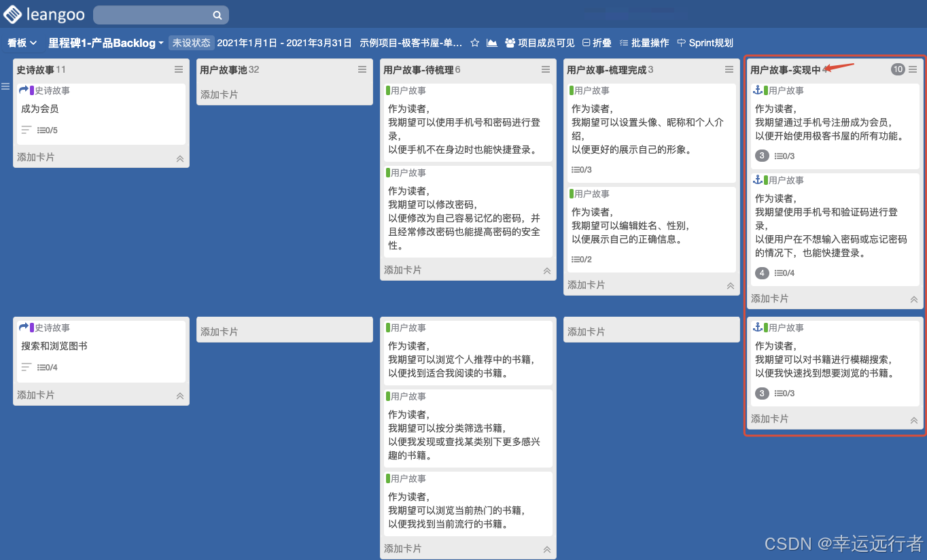Click the anchor icon on the 模糊搜索 card
The image size is (927, 560).
click(758, 328)
